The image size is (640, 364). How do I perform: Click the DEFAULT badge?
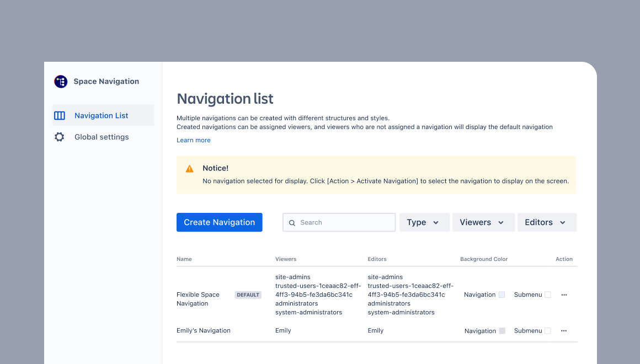[248, 295]
